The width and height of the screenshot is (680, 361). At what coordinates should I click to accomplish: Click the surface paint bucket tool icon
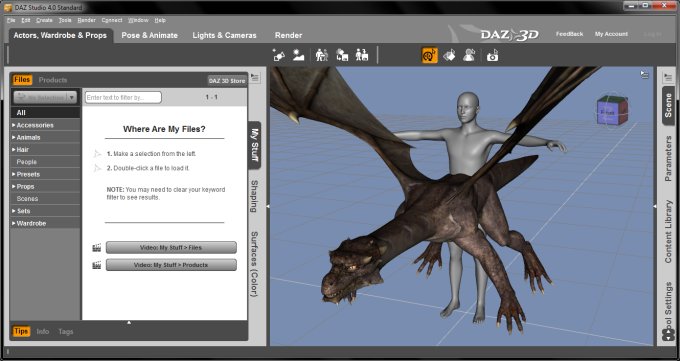449,55
